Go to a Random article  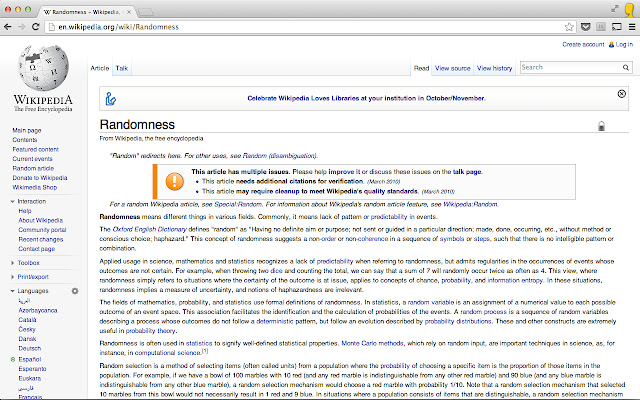click(x=33, y=168)
